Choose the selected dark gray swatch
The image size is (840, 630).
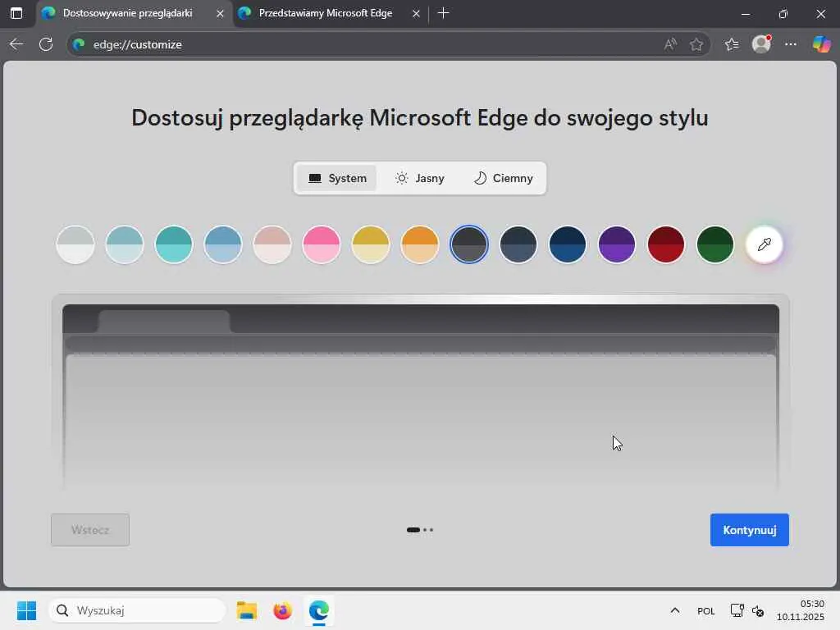point(469,244)
